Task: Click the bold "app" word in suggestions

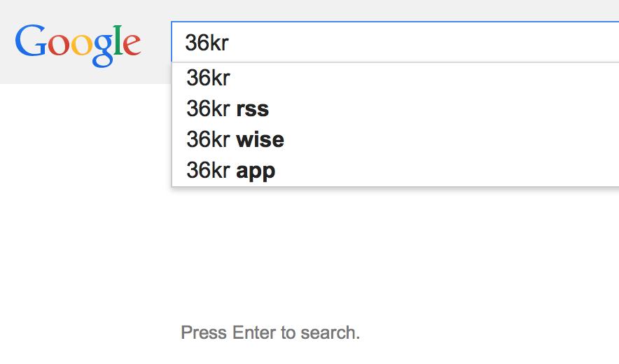Action: [256, 171]
